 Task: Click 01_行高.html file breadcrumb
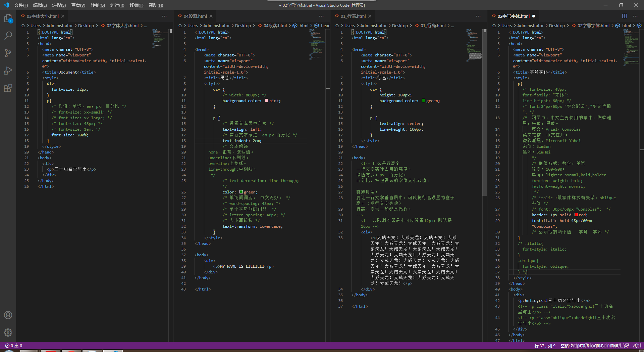pos(433,26)
